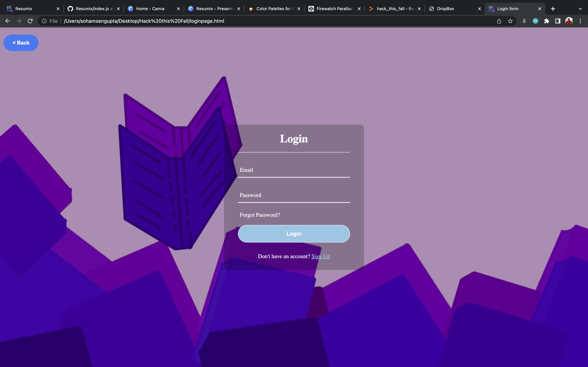The width and height of the screenshot is (588, 367).
Task: Open the user profile avatar
Action: coord(569,21)
